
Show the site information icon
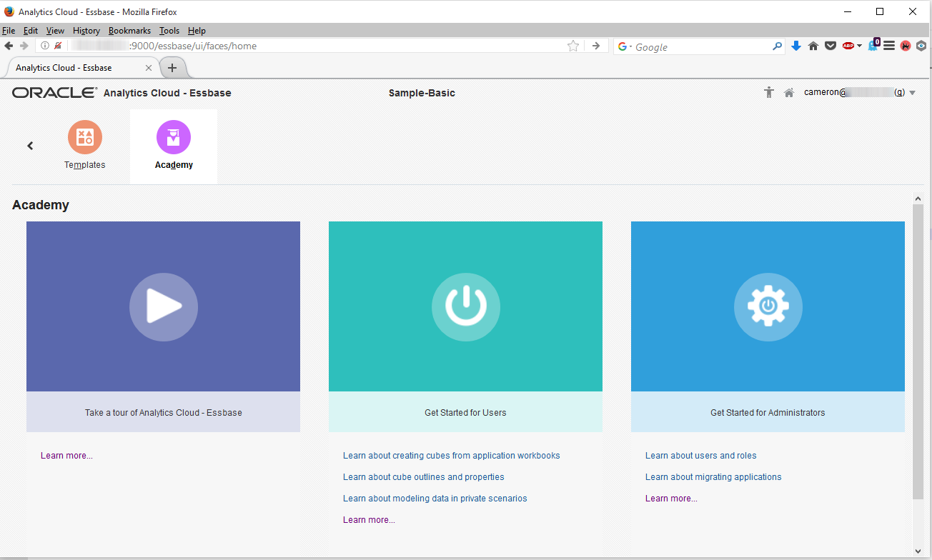(x=44, y=46)
